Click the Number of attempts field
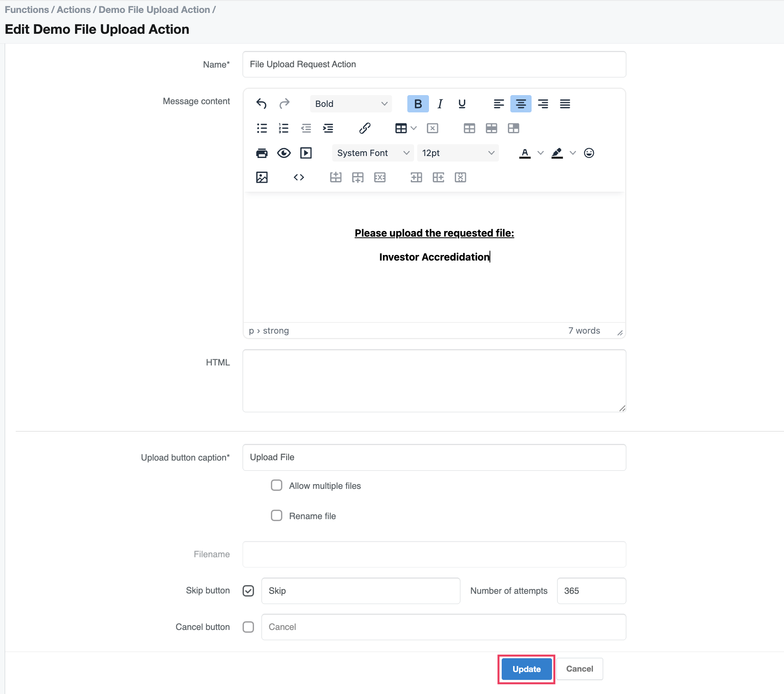This screenshot has height=694, width=784. pos(591,591)
